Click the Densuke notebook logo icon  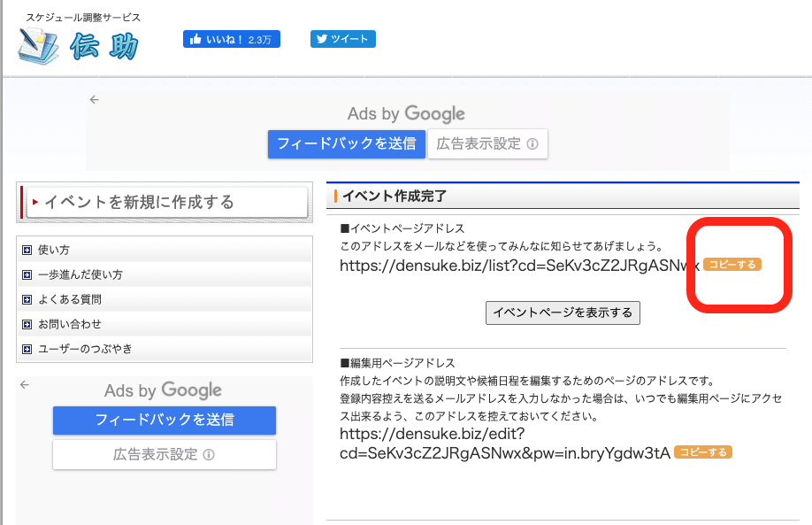37,46
